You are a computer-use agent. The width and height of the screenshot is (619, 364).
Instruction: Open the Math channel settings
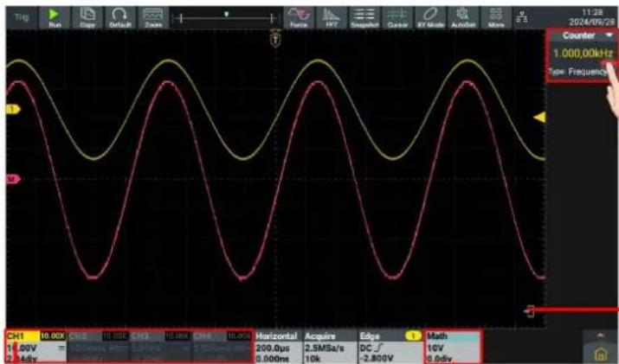click(453, 347)
